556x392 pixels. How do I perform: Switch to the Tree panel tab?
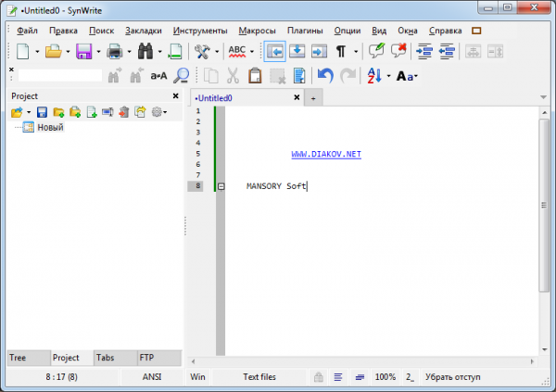[29, 358]
